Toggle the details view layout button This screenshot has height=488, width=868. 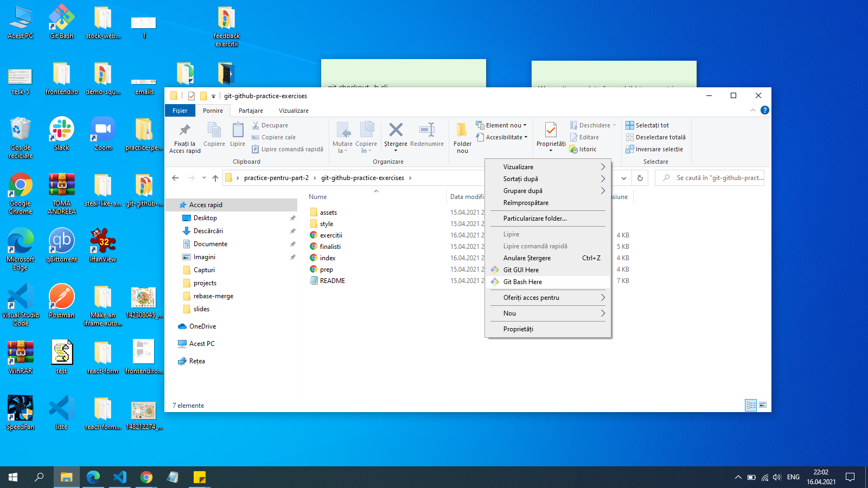751,405
